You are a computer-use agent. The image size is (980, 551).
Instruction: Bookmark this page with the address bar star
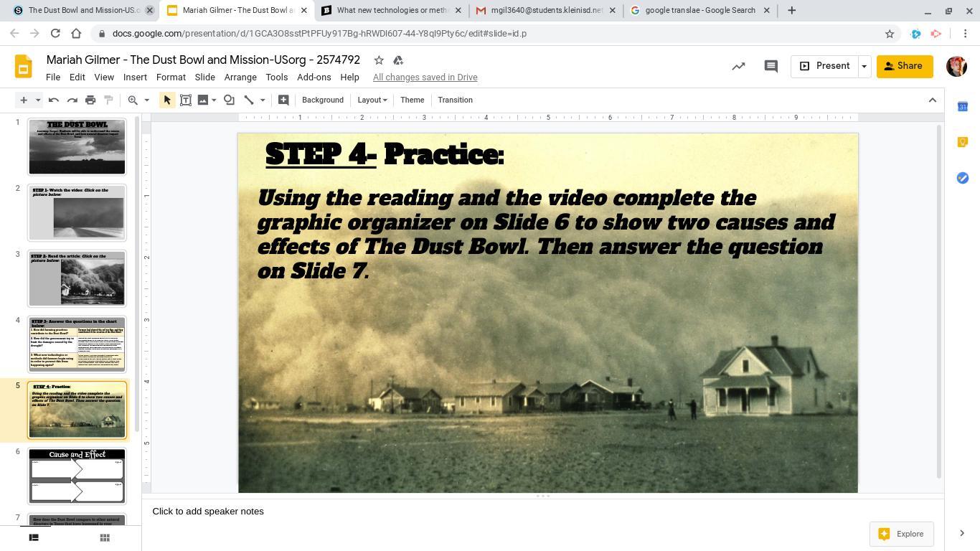point(890,33)
